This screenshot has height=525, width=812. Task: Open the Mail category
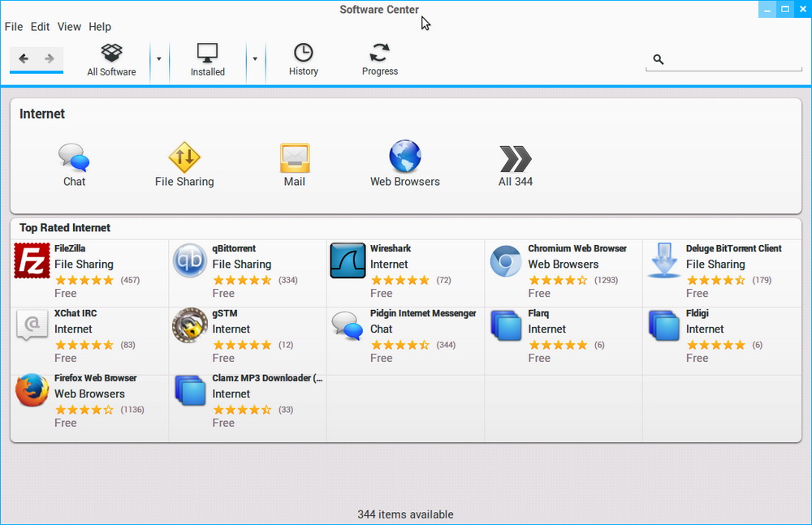click(x=295, y=165)
